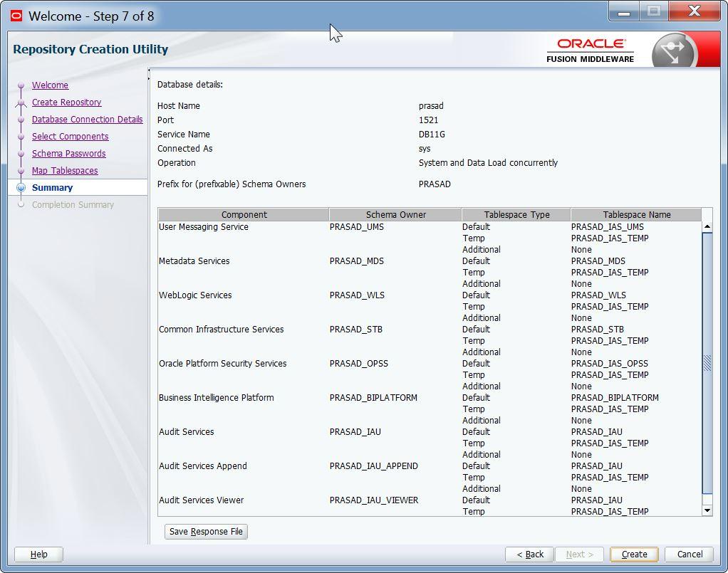728x573 pixels.
Task: Go to Map Tablespaces step
Action: (65, 171)
